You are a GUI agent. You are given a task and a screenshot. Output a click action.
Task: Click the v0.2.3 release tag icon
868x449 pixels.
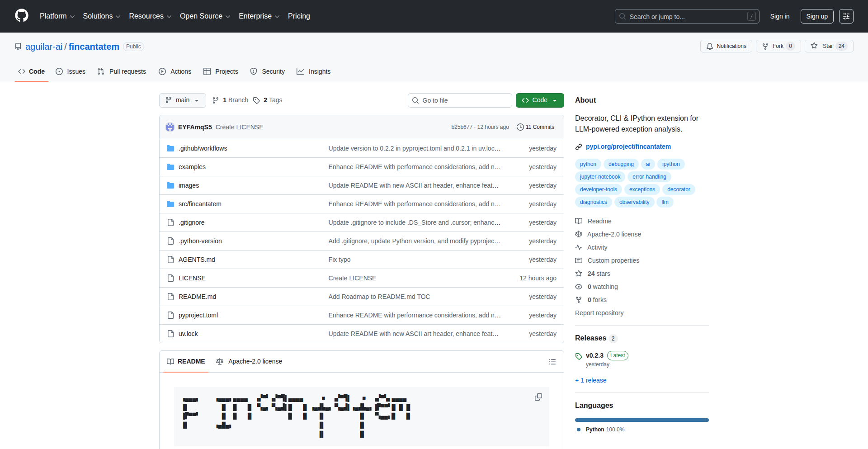pos(579,356)
